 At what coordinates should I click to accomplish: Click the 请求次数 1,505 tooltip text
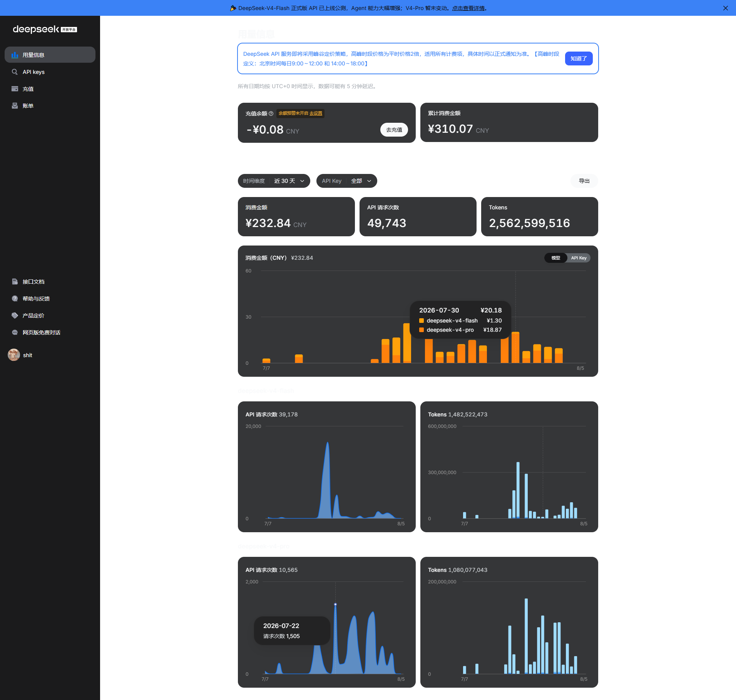click(281, 636)
